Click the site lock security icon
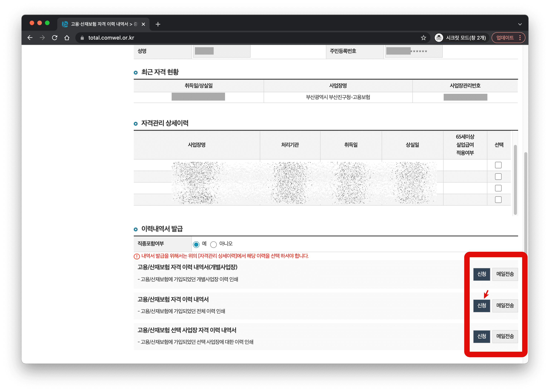 pyautogui.click(x=82, y=38)
